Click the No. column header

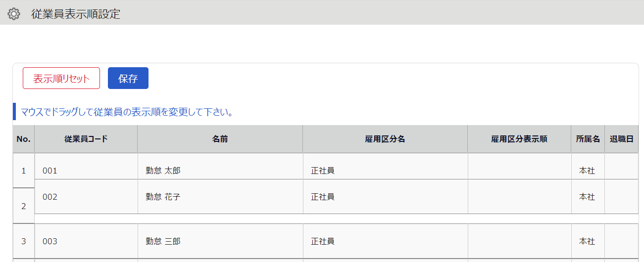(x=23, y=139)
